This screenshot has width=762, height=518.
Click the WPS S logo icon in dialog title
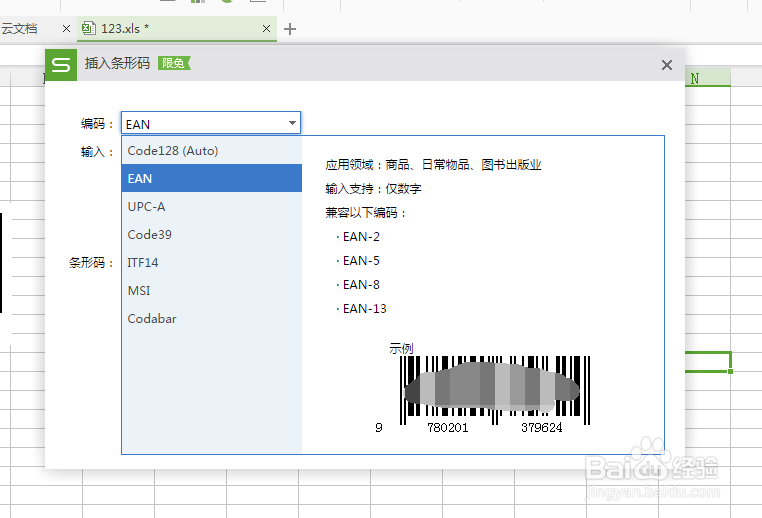click(61, 65)
